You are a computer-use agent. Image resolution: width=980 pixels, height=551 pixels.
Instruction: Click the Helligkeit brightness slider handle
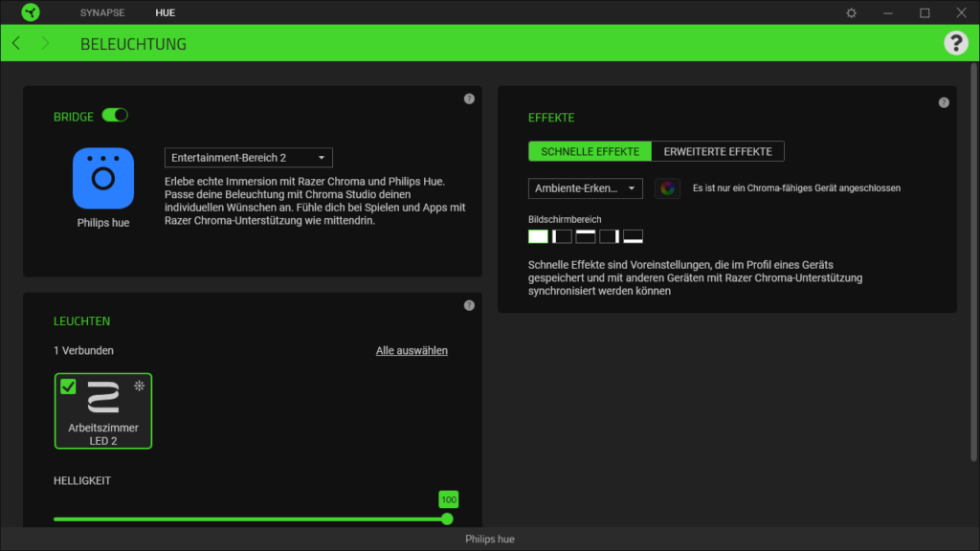point(447,518)
